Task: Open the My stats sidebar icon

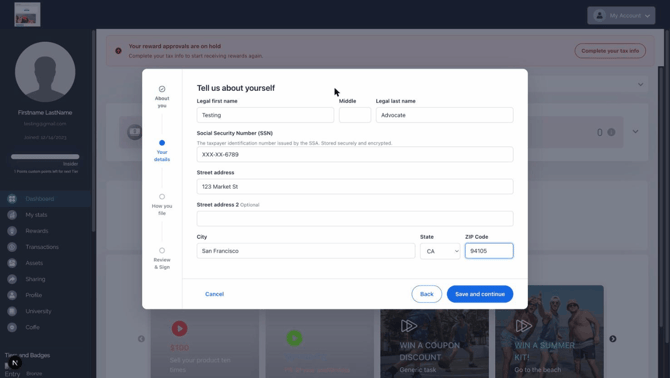Action: click(12, 215)
